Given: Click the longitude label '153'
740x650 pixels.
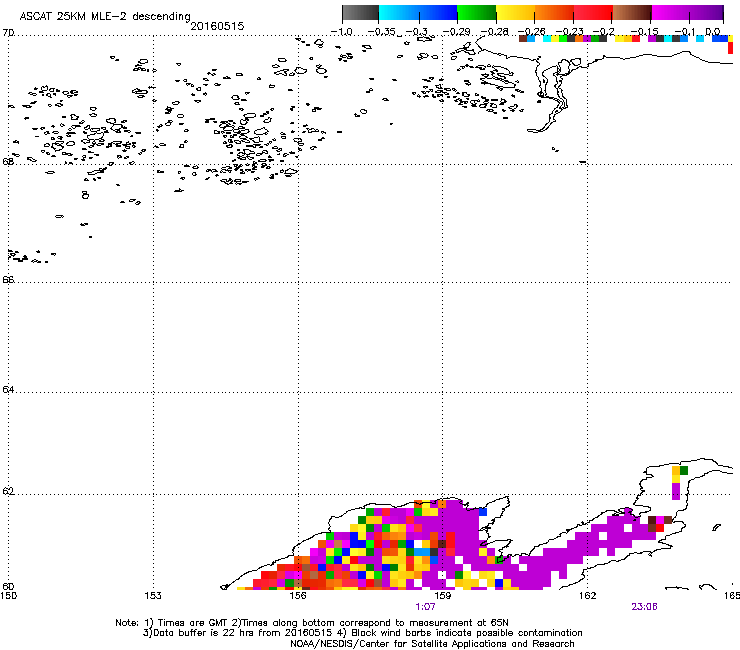Looking at the screenshot, I should pyautogui.click(x=153, y=596).
